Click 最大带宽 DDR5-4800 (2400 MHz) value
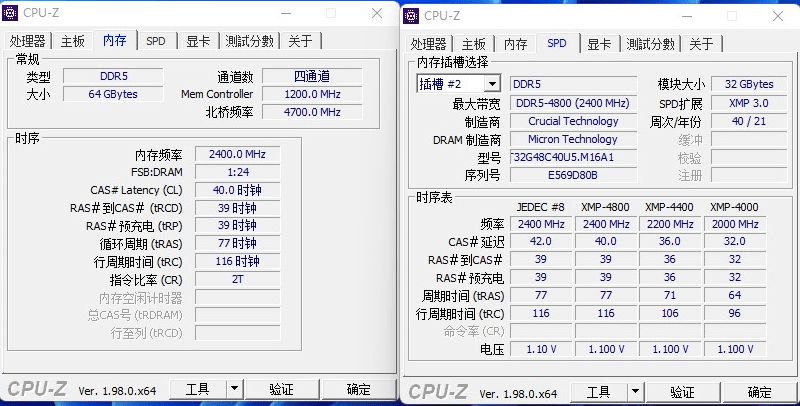The image size is (800, 406). coord(573,103)
